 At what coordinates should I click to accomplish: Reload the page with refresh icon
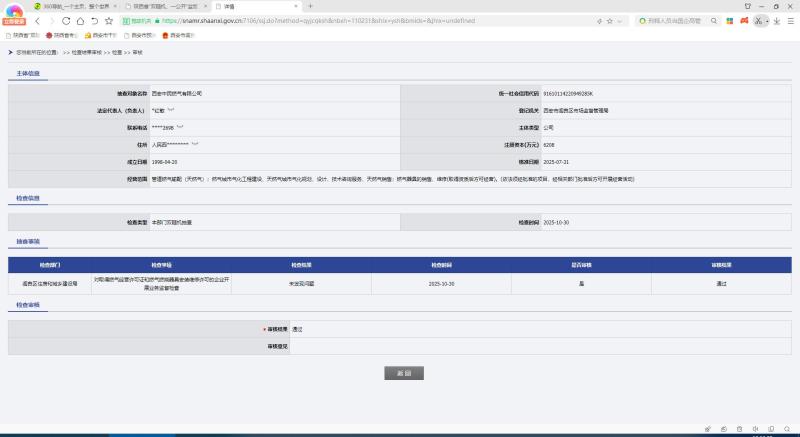[66, 20]
